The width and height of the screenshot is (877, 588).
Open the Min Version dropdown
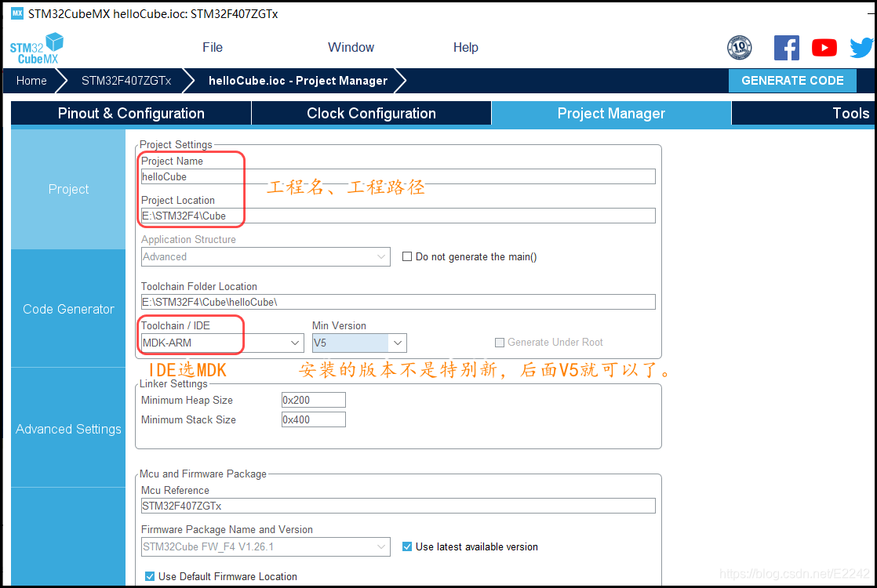(x=359, y=343)
